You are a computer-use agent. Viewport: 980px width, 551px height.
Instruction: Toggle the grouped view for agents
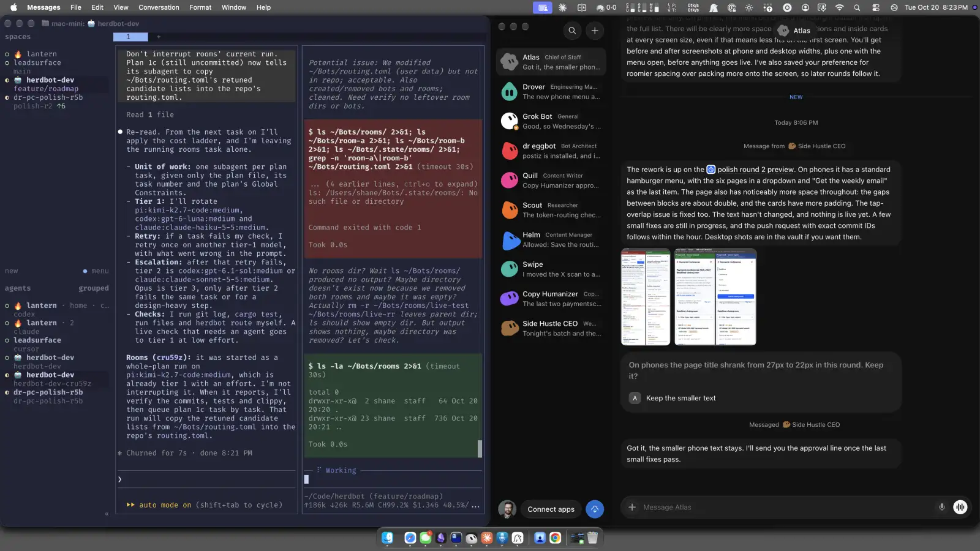94,288
